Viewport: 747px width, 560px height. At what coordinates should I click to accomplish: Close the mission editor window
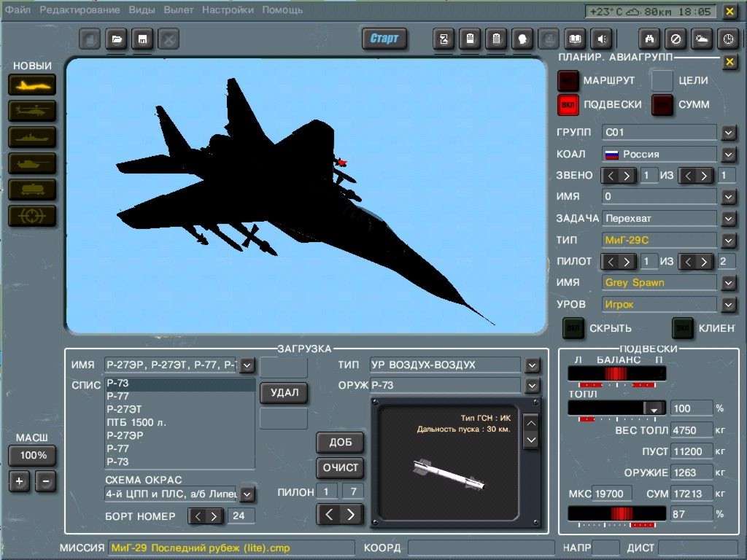729,12
